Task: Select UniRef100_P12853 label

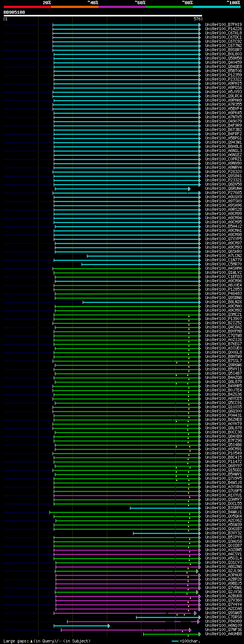Action: click(x=223, y=289)
